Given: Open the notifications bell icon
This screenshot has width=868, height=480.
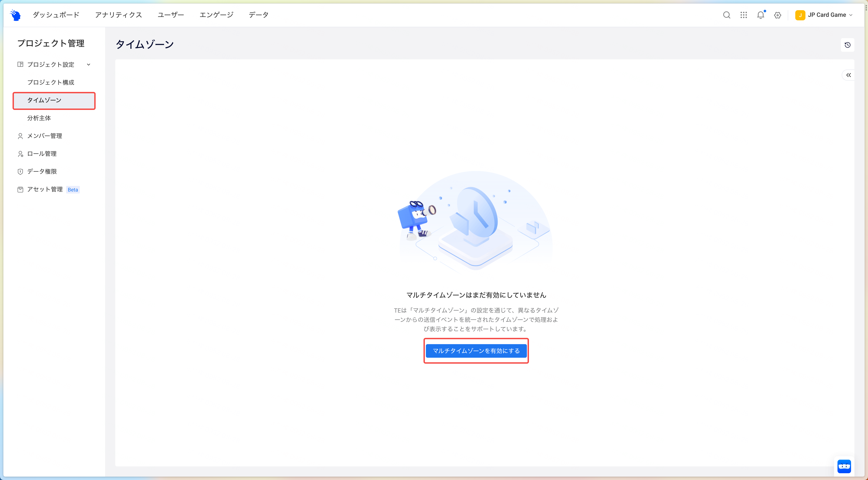Looking at the screenshot, I should pos(761,15).
